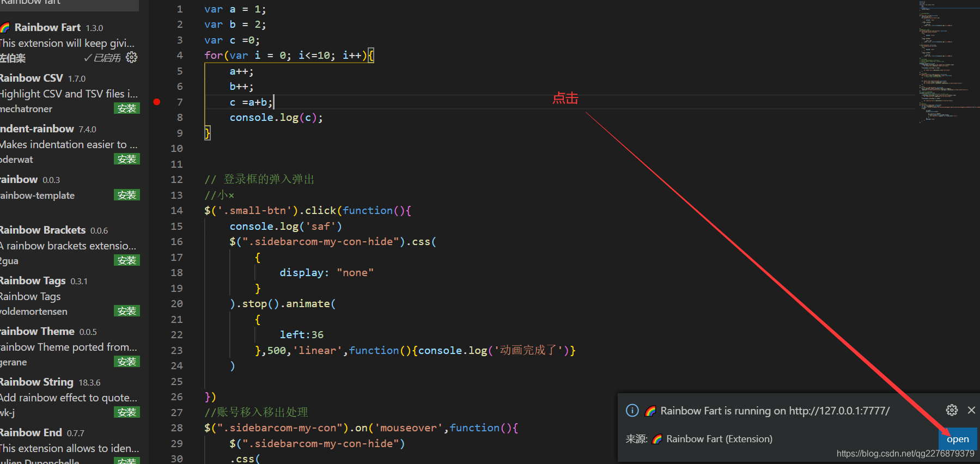The height and width of the screenshot is (464, 980).
Task: Select the Rainbow String extension title
Action: click(36, 382)
